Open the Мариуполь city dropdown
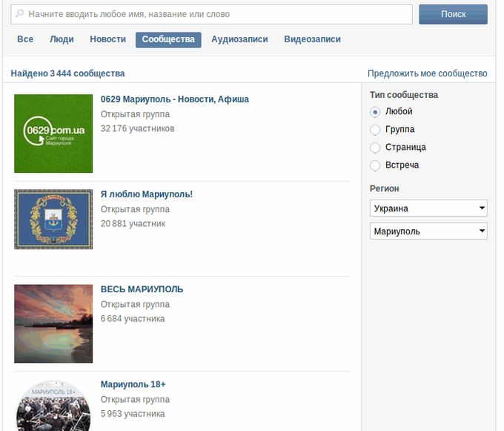504x431 pixels. coord(428,231)
